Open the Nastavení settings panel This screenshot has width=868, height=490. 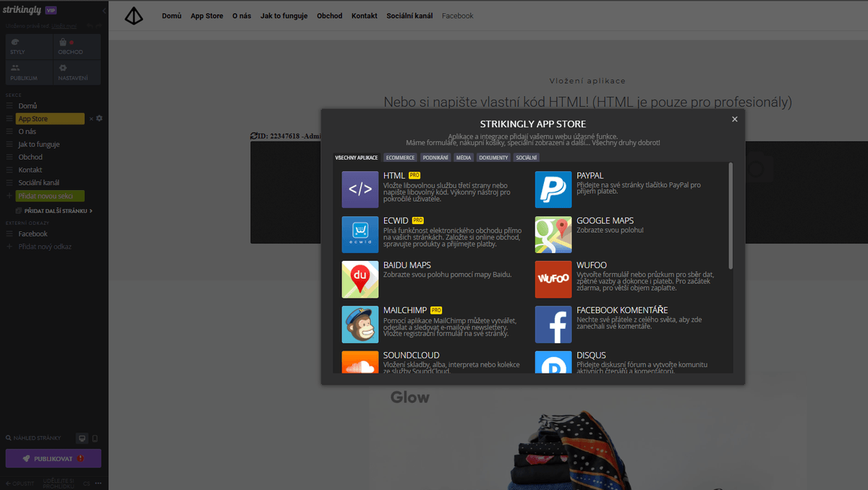pos(78,72)
